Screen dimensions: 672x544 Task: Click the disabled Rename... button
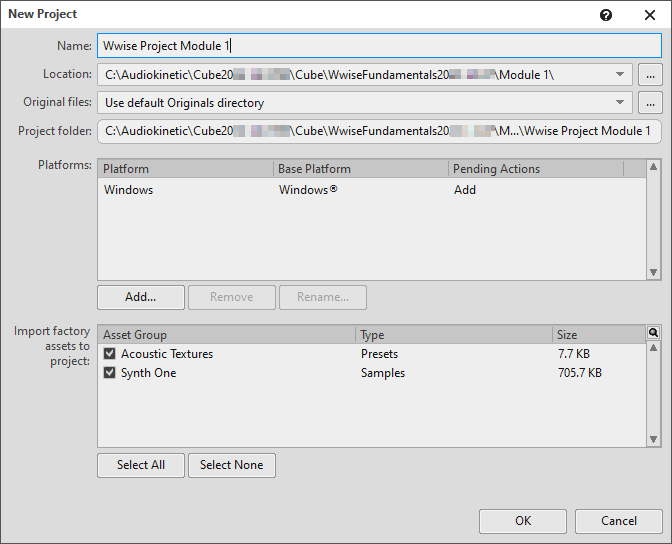323,297
